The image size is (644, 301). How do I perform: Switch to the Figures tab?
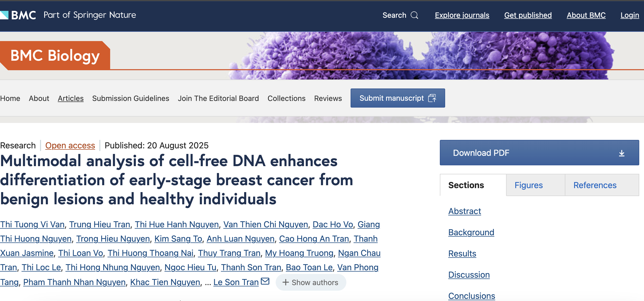[529, 185]
